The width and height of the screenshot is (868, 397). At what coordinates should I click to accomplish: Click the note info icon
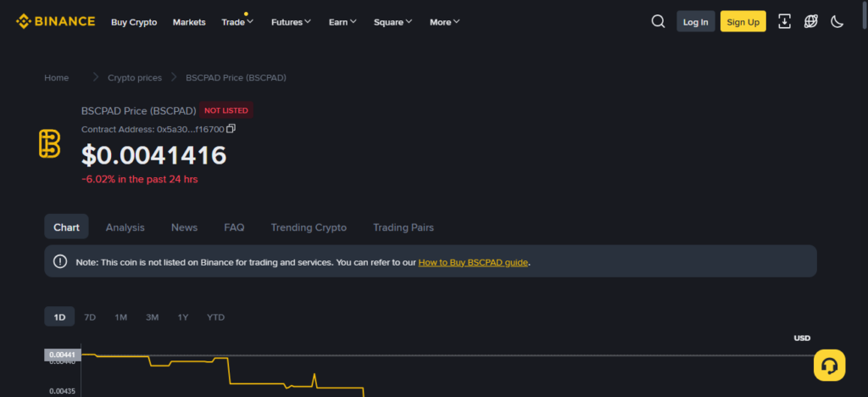60,261
